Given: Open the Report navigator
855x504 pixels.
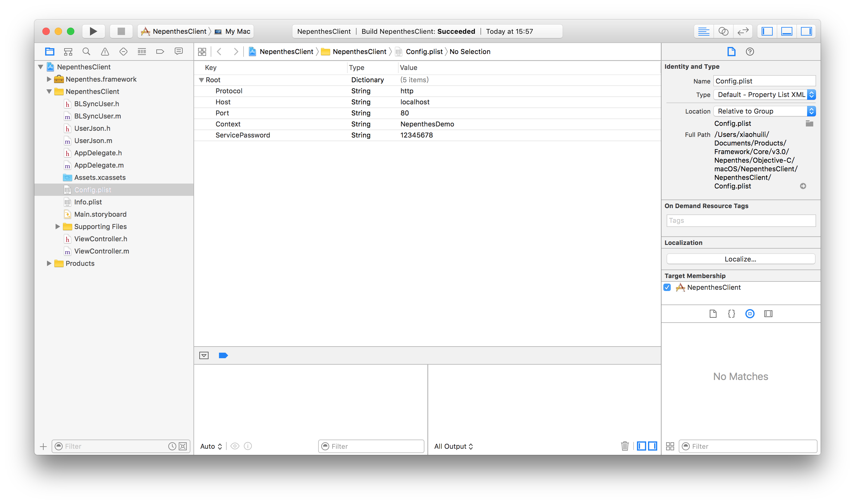Looking at the screenshot, I should pos(179,52).
